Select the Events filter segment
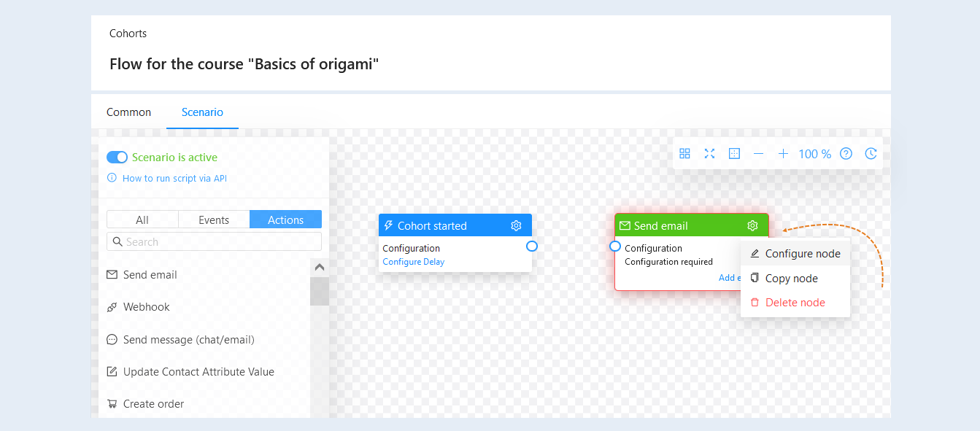This screenshot has width=980, height=431. [x=214, y=220]
